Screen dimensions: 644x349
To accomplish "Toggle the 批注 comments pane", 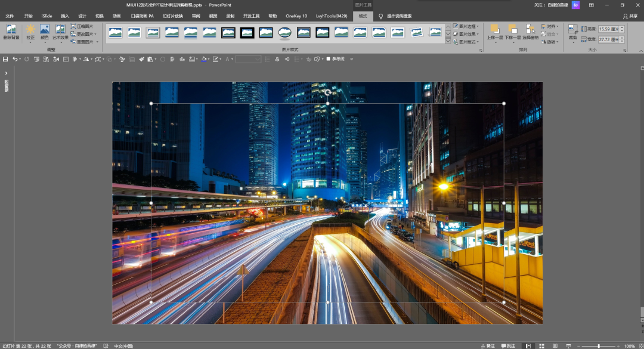I will pyautogui.click(x=508, y=346).
